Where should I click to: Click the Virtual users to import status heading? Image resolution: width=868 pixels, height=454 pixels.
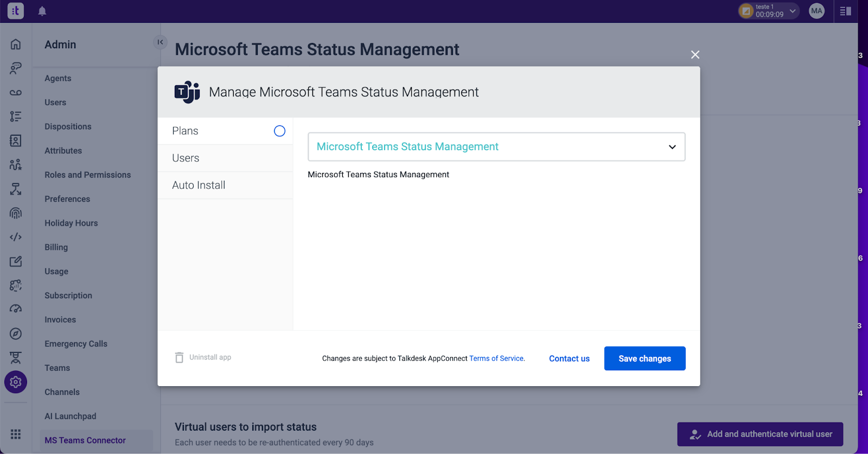(246, 427)
